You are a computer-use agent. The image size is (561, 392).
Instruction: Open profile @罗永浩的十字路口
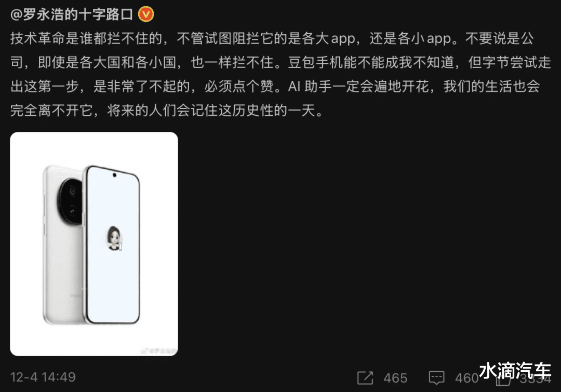coord(72,15)
